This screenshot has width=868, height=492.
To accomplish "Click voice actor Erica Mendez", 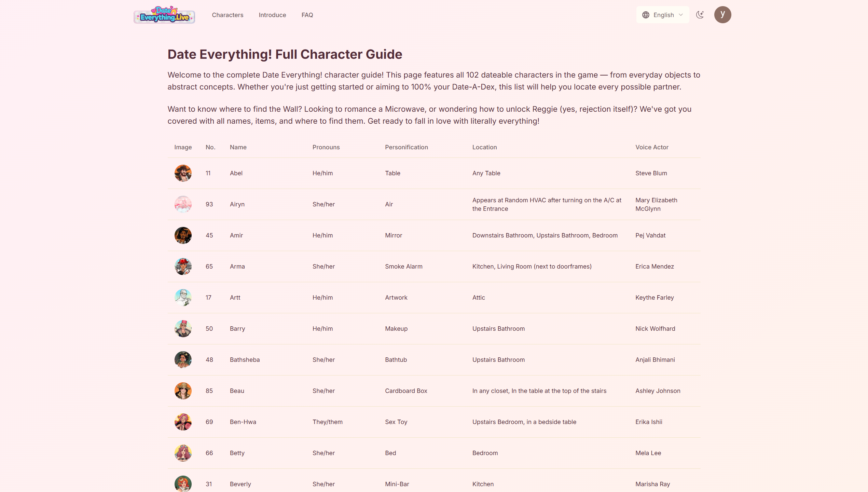I will pyautogui.click(x=655, y=266).
